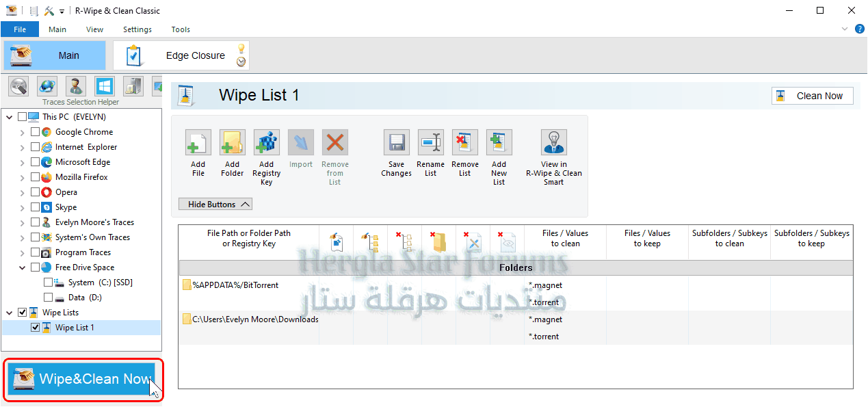Click the Add Folder icon

pyautogui.click(x=233, y=143)
